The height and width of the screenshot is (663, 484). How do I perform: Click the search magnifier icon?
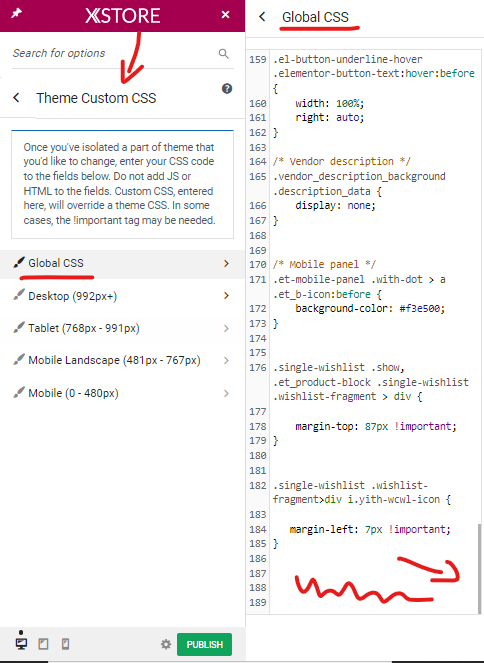[224, 54]
